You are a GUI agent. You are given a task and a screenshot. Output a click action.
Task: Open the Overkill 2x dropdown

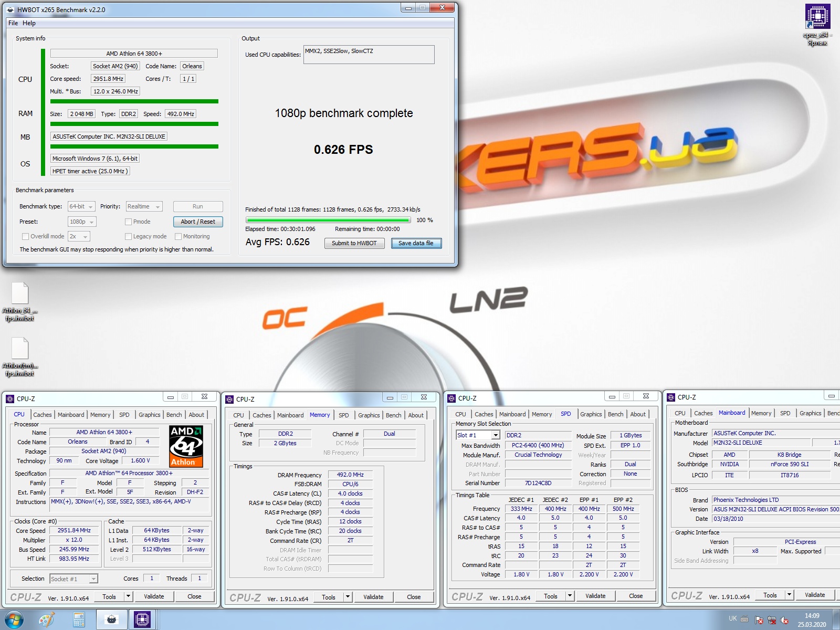coord(79,236)
